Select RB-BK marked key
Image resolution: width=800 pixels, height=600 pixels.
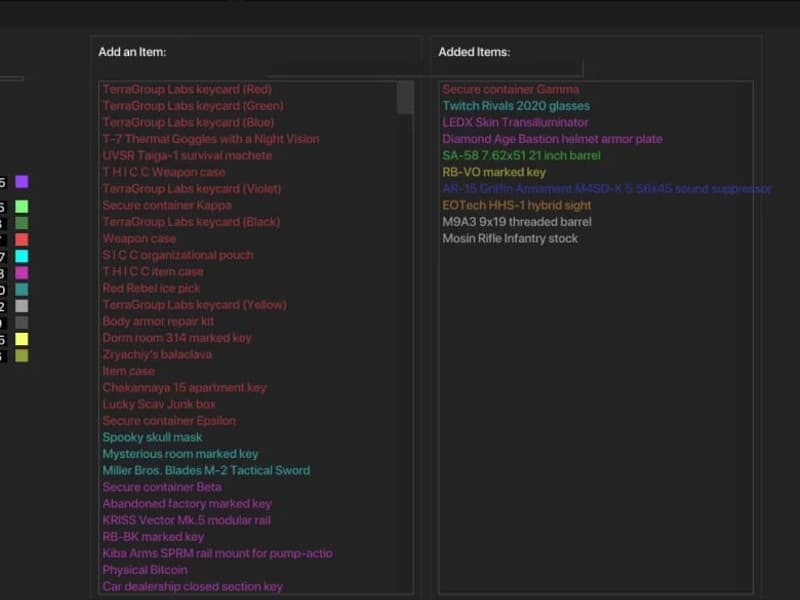pos(153,537)
